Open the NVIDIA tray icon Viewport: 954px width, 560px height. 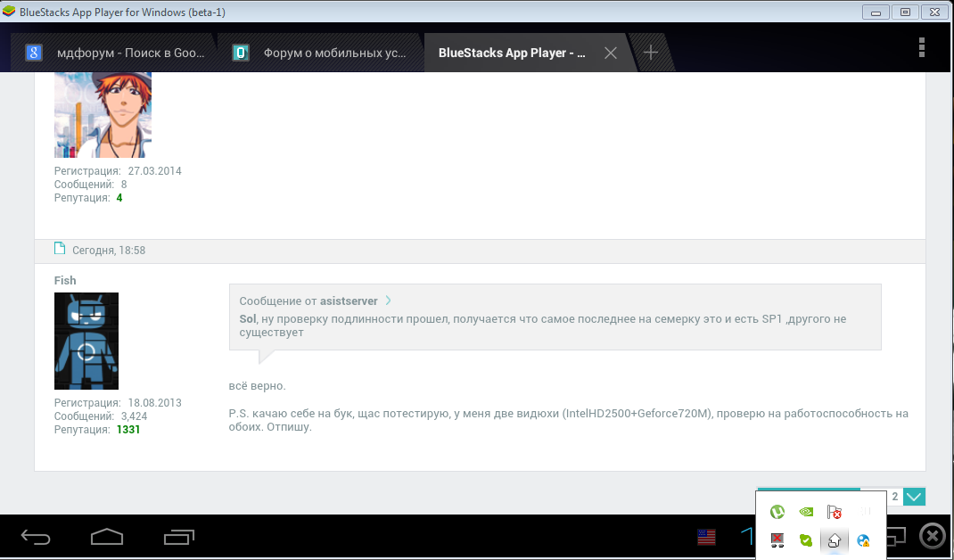click(x=805, y=512)
